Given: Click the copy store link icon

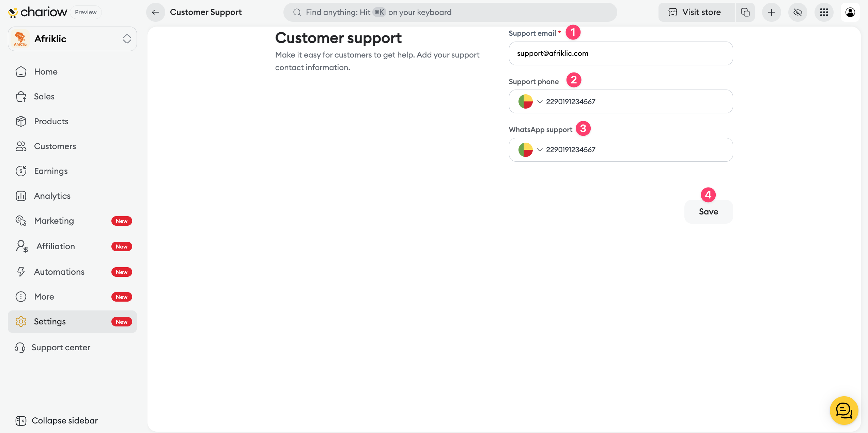Looking at the screenshot, I should coord(745,12).
